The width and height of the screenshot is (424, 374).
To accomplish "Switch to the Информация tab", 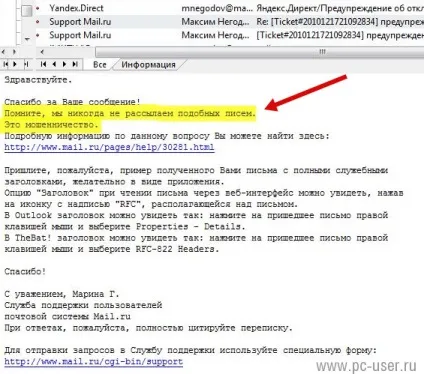I will click(x=148, y=65).
